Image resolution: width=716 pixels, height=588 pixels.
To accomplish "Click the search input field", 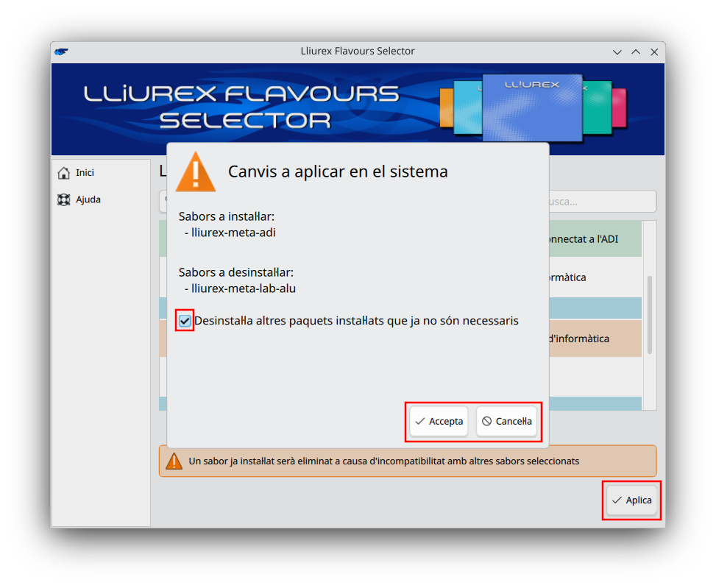I will tap(602, 202).
